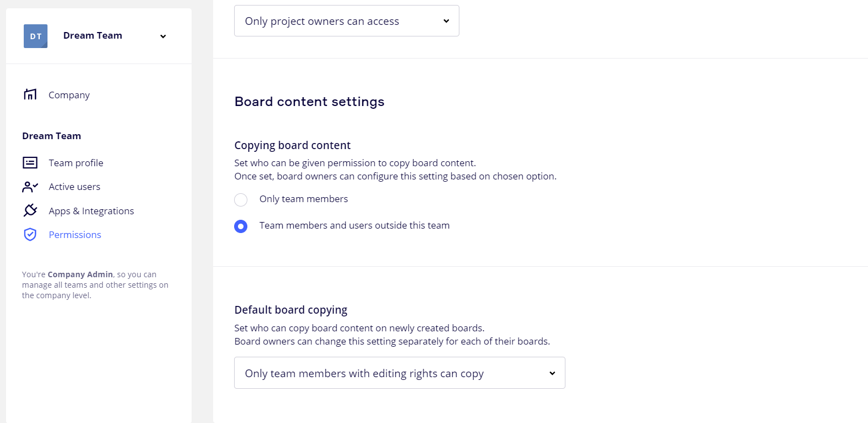This screenshot has width=868, height=423.
Task: Click the DT team avatar icon
Action: [x=35, y=36]
